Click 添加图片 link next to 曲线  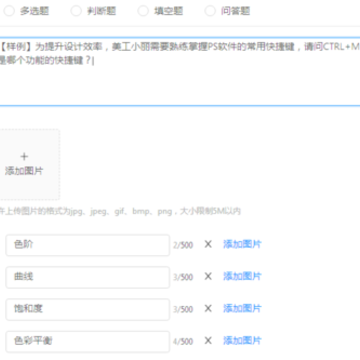coord(242,276)
